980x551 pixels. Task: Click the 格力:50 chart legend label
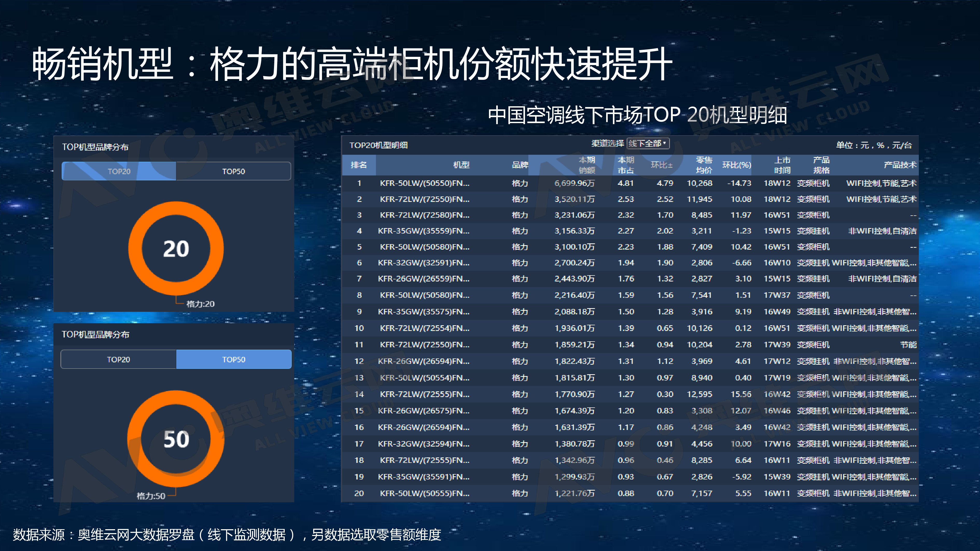151,496
